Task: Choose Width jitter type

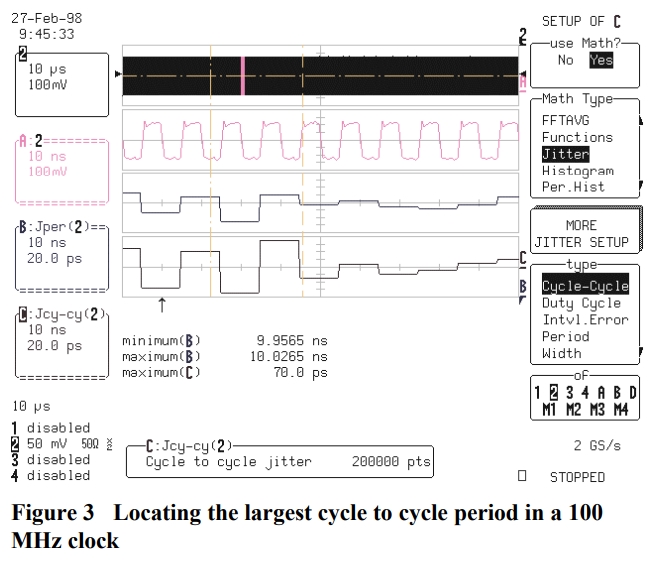Action: click(561, 353)
